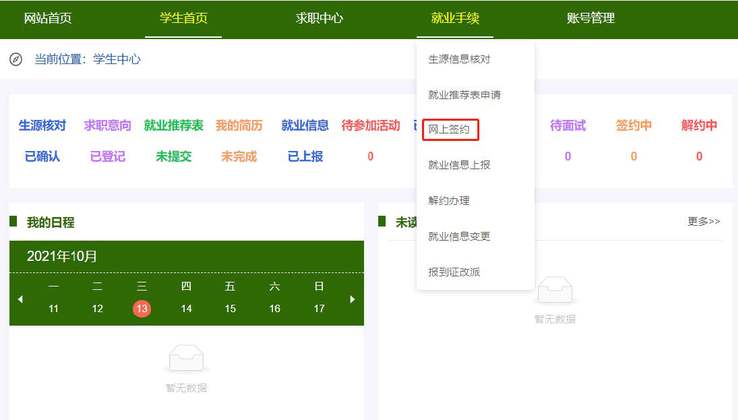Open the 学生中心 breadcrumb link
The height and width of the screenshot is (420, 738).
tap(117, 59)
